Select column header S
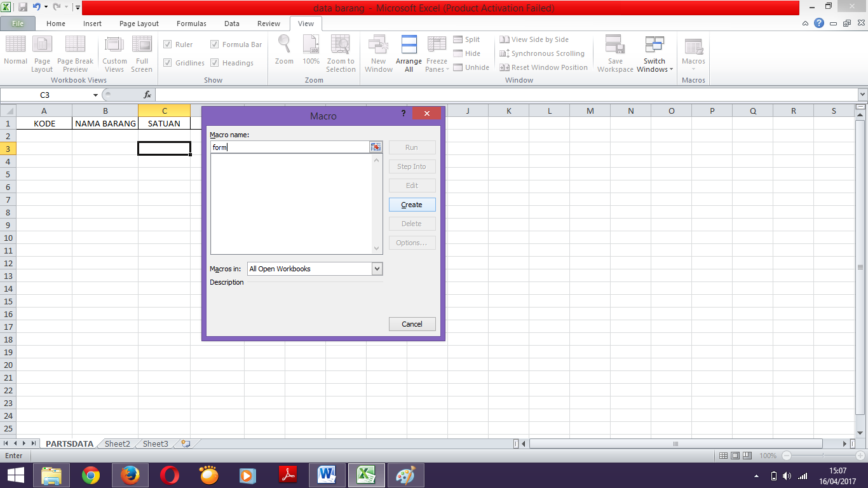Screen dimensions: 868x488 (x=834, y=111)
